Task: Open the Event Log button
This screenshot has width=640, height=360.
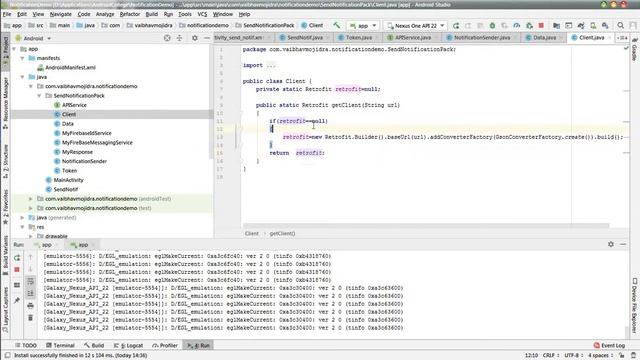Action: point(609,345)
